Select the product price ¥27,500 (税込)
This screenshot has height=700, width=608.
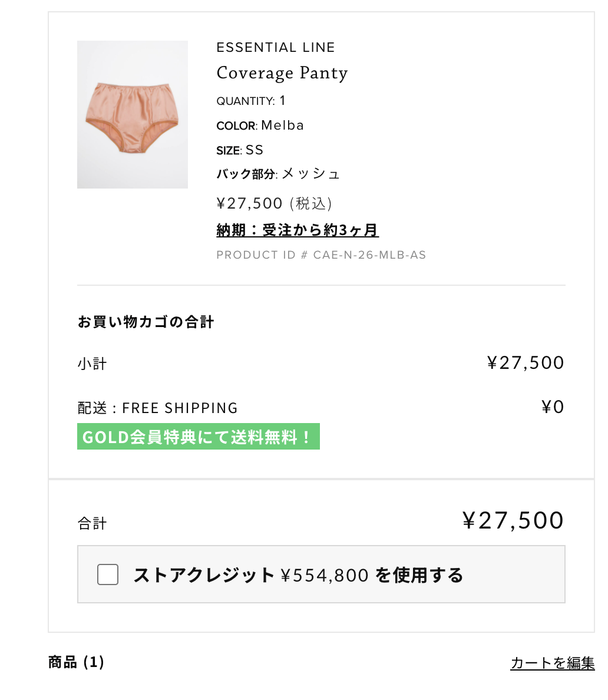tap(274, 203)
